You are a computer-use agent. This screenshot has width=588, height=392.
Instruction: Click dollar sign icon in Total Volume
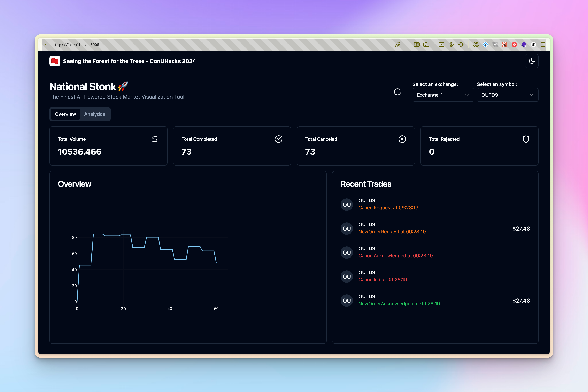(x=155, y=139)
